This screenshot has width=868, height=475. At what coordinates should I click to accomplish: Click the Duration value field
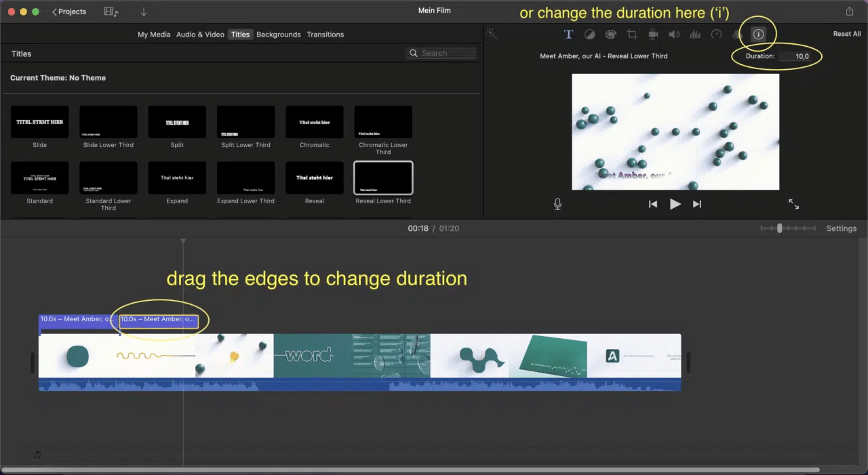point(794,56)
